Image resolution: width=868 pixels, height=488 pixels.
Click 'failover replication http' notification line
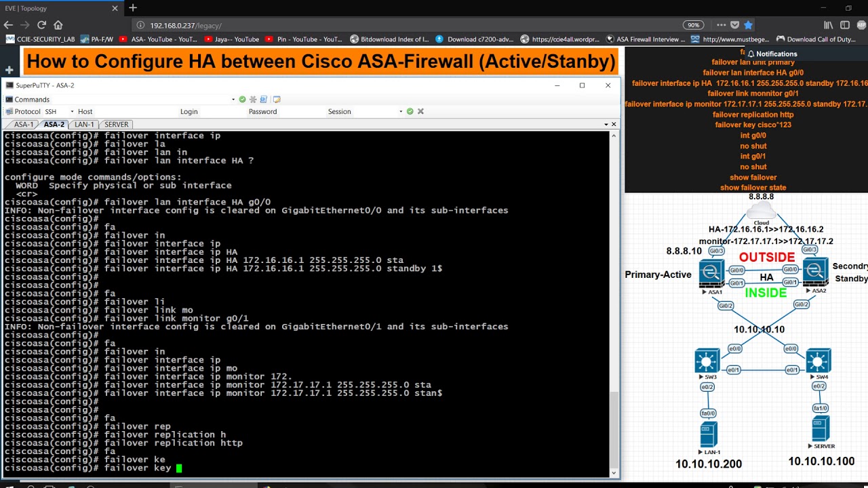pos(753,115)
